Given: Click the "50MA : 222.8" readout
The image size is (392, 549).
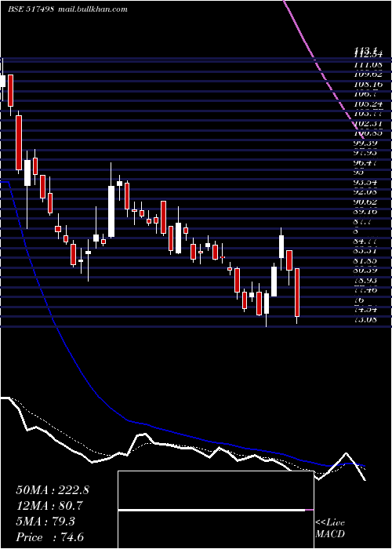Looking at the screenshot, I should pyautogui.click(x=53, y=490).
